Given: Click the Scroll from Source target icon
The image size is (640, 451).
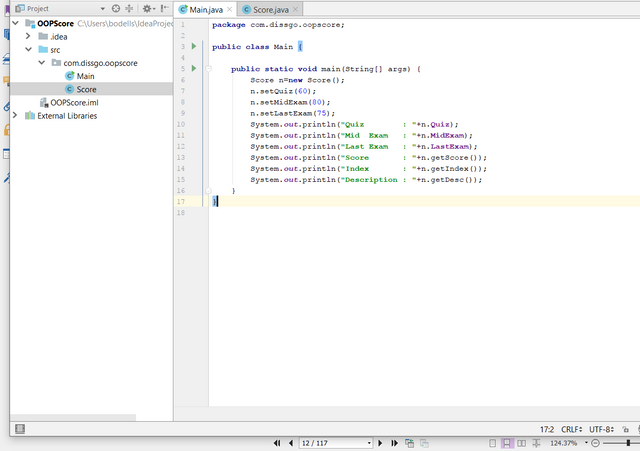Looking at the screenshot, I should click(x=116, y=9).
